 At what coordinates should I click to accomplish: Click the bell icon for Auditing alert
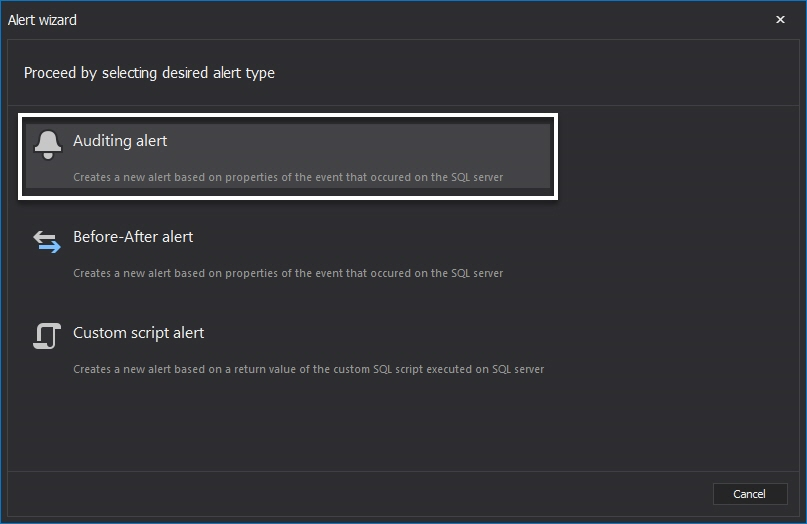click(48, 145)
